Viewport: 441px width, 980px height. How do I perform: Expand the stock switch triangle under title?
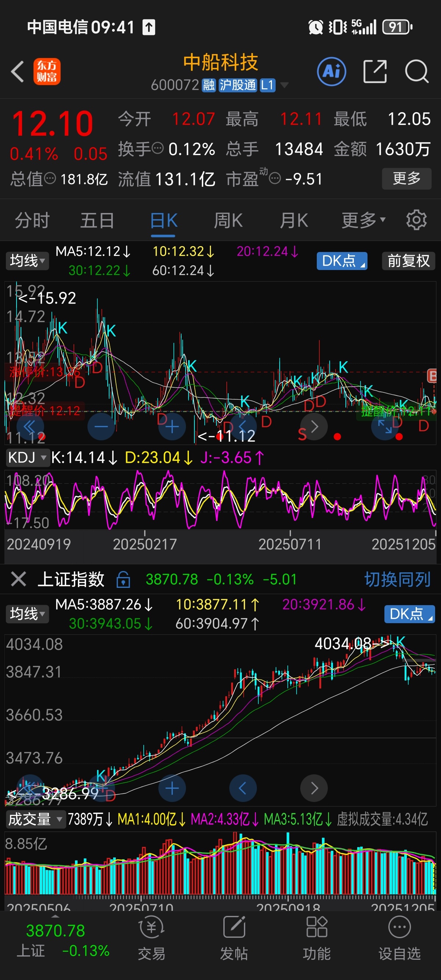point(284,85)
